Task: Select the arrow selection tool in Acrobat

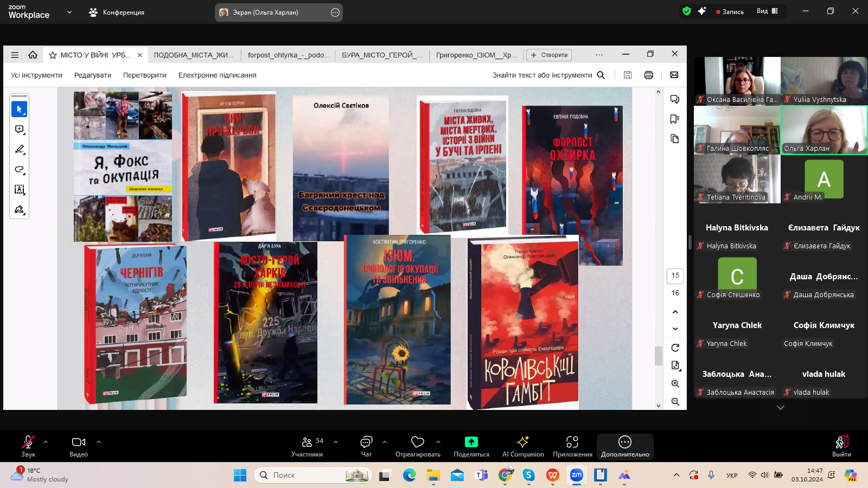Action: [x=19, y=110]
